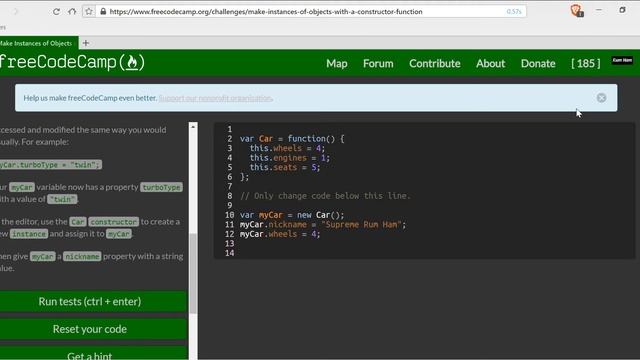Minimize the browser window

pos(599,10)
